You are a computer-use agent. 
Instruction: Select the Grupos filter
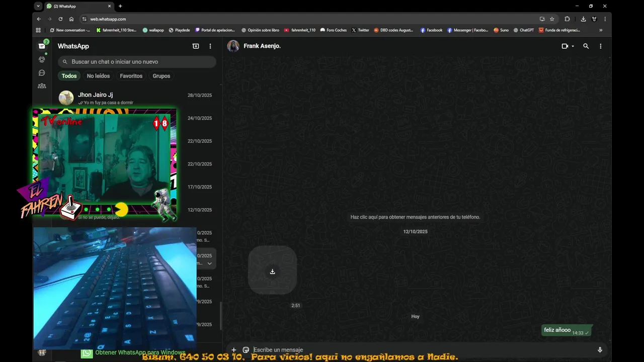[x=162, y=76]
